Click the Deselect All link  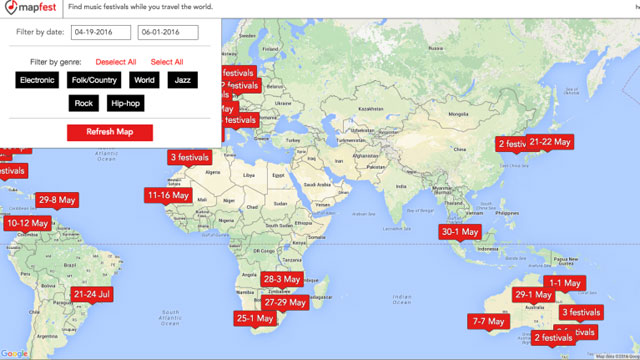click(116, 62)
